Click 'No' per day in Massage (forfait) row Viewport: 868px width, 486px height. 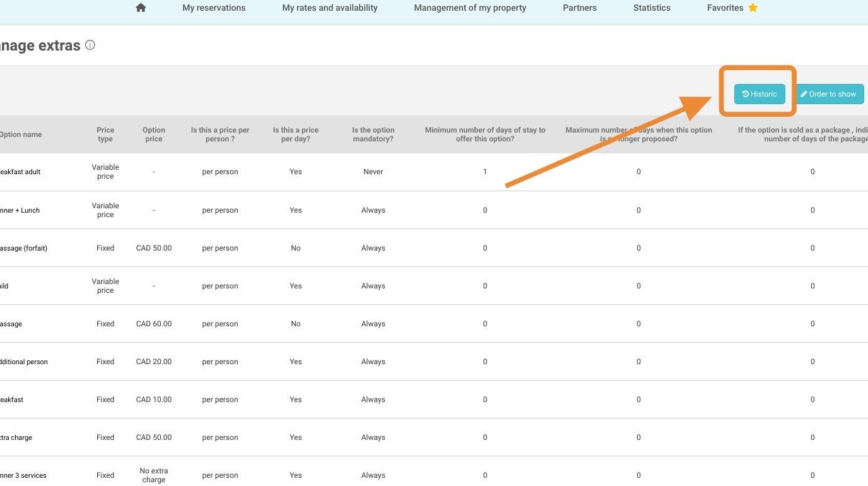point(296,248)
